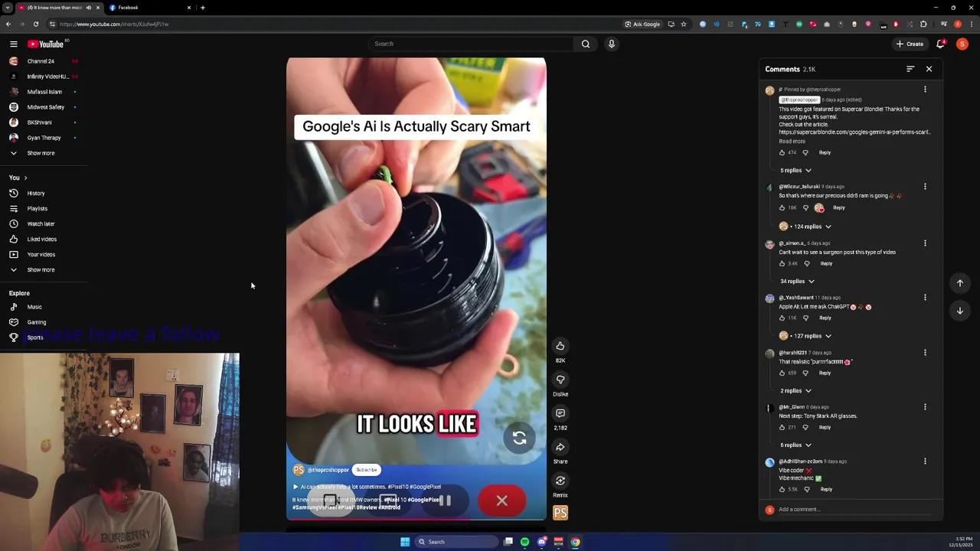Open YouTube account avatar menu
The width and height of the screenshot is (980, 551).
click(962, 44)
